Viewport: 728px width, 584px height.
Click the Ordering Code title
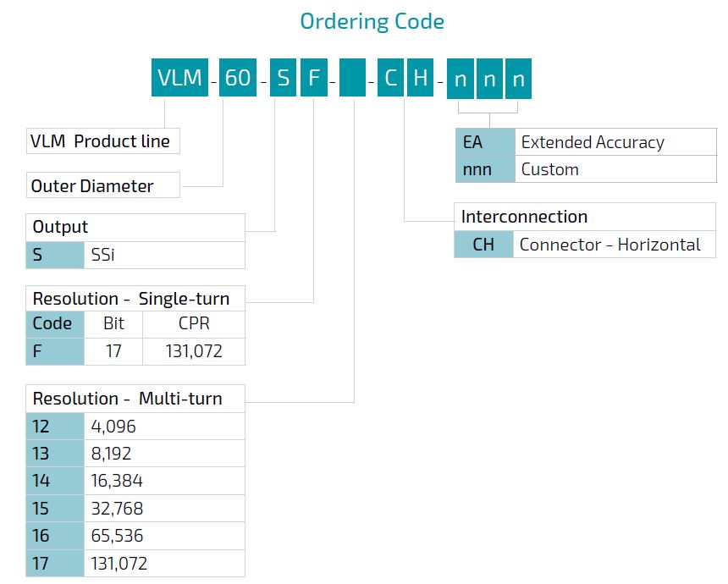372,21
